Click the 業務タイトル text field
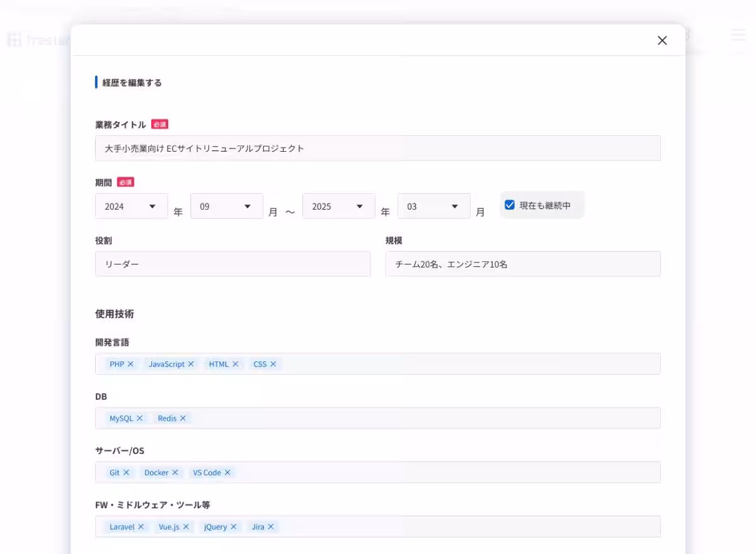This screenshot has width=756, height=554. coord(378,149)
